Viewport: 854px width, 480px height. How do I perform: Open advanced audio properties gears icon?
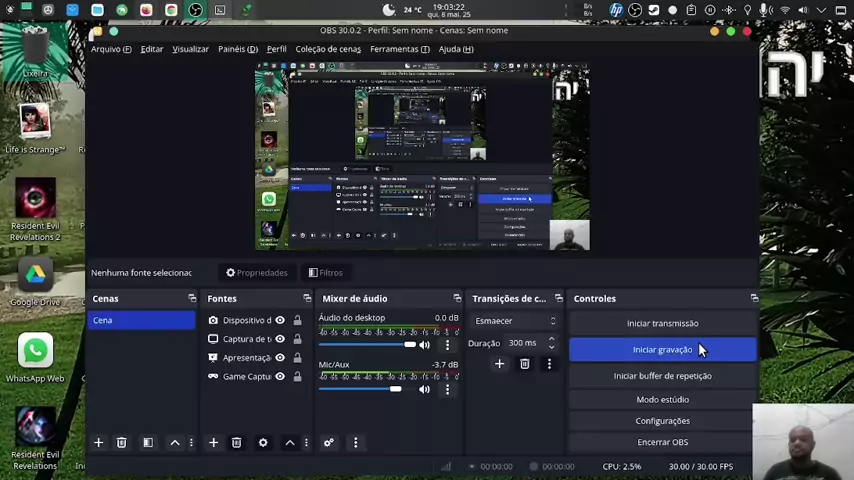click(328, 442)
